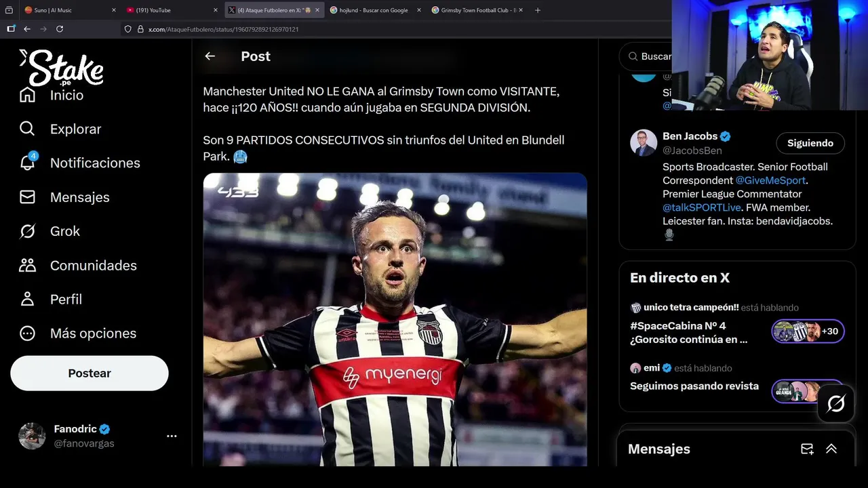Close the Suno AI Music tab
The height and width of the screenshot is (488, 868).
pyautogui.click(x=113, y=10)
